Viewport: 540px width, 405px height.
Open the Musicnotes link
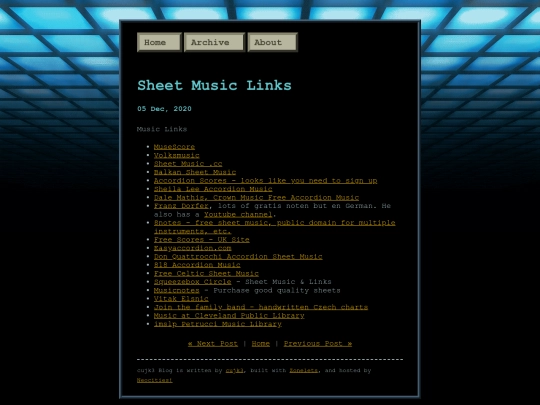point(176,290)
